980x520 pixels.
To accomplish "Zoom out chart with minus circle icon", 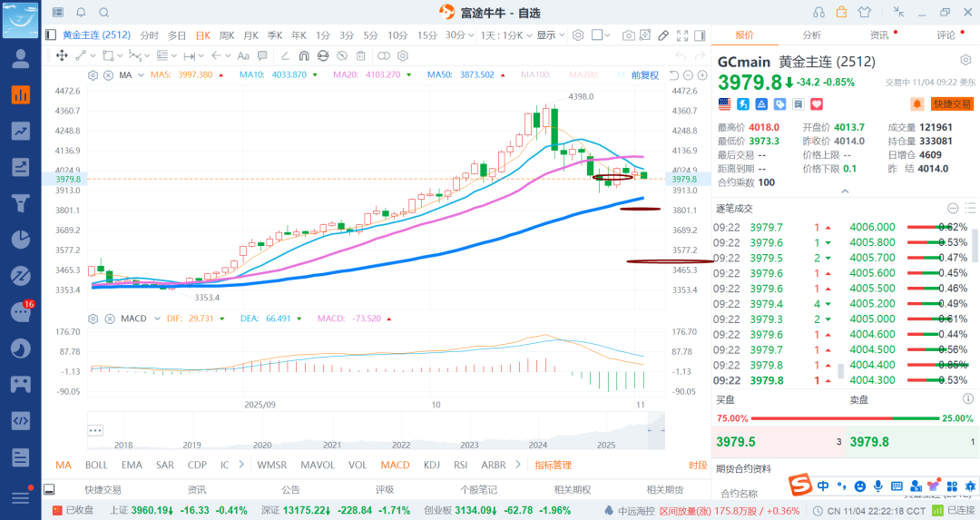I will 688,75.
